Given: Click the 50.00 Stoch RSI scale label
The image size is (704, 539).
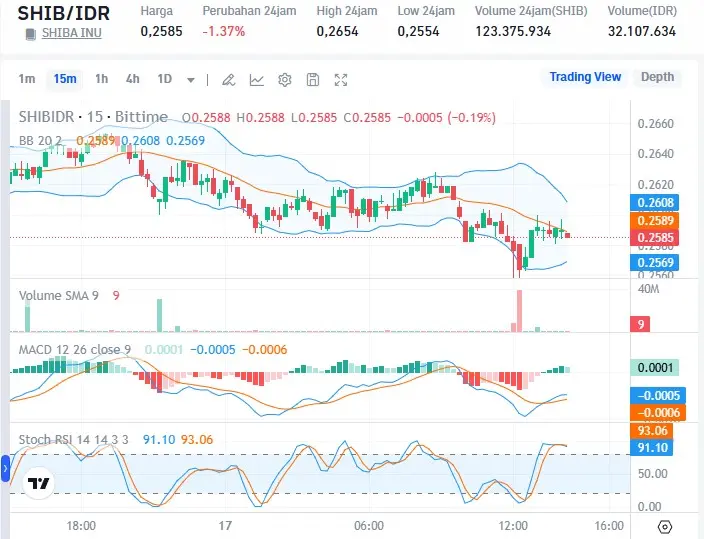Looking at the screenshot, I should pos(652,473).
